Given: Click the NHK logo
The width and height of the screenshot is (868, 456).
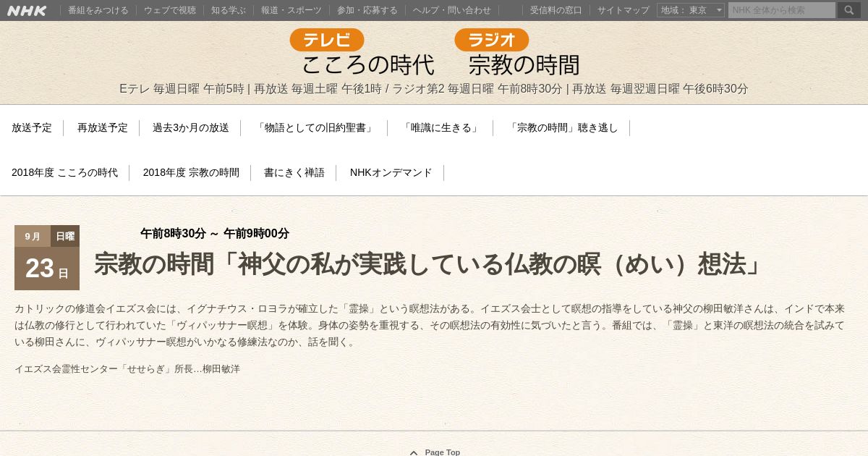Looking at the screenshot, I should coord(27,10).
